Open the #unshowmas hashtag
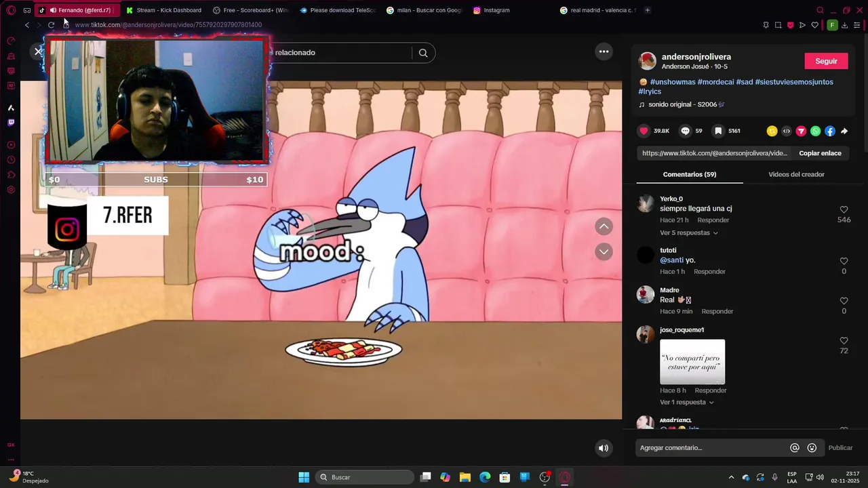 tap(673, 82)
